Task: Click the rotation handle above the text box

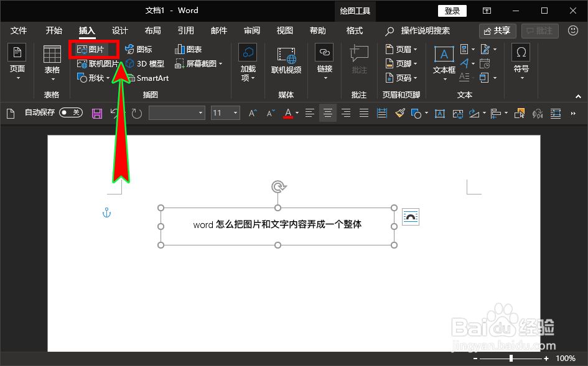Action: point(278,186)
